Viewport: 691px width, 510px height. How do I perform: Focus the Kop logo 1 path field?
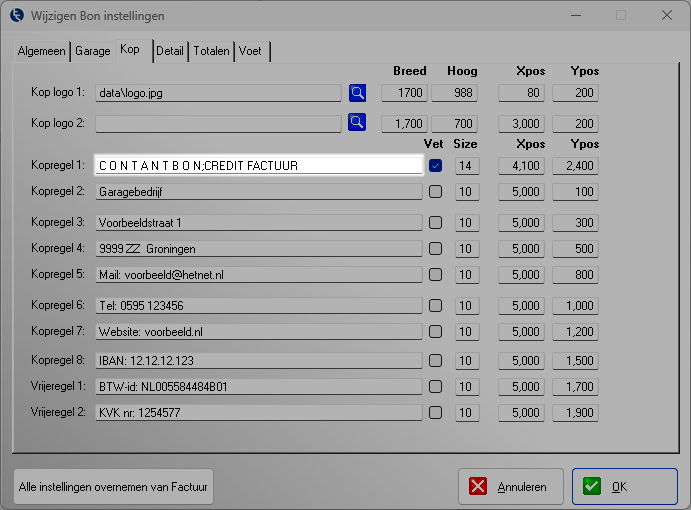pos(218,94)
